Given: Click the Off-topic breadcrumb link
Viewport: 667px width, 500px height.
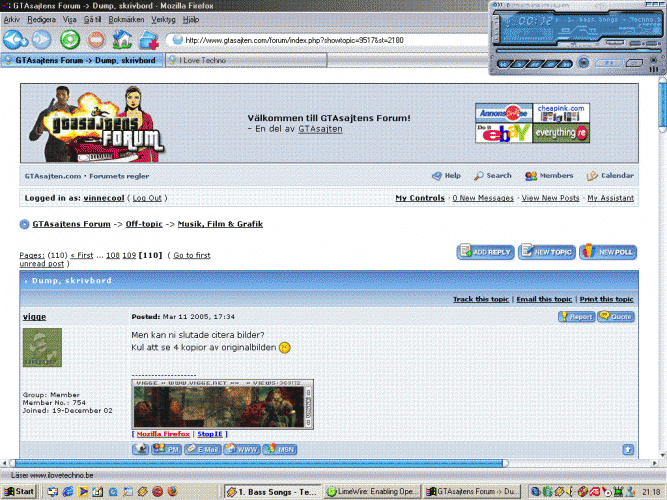Looking at the screenshot, I should click(144, 224).
